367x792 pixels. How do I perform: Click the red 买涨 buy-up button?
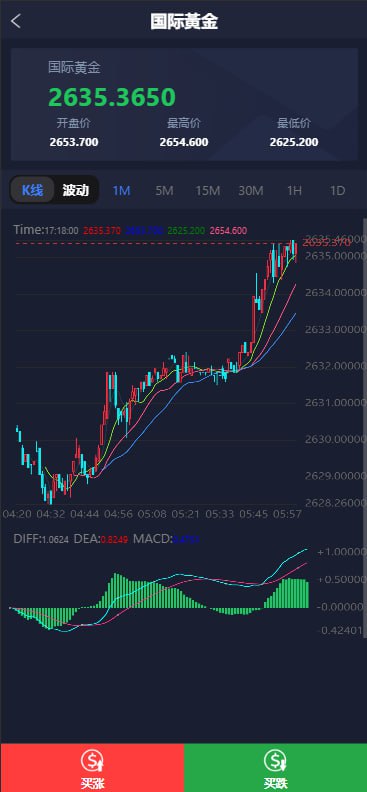92,768
